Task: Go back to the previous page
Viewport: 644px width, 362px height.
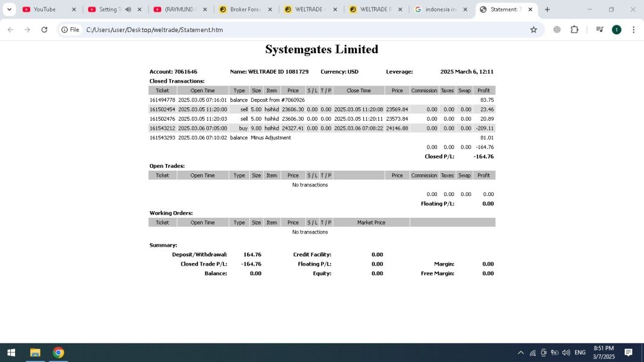Action: pos(11,30)
